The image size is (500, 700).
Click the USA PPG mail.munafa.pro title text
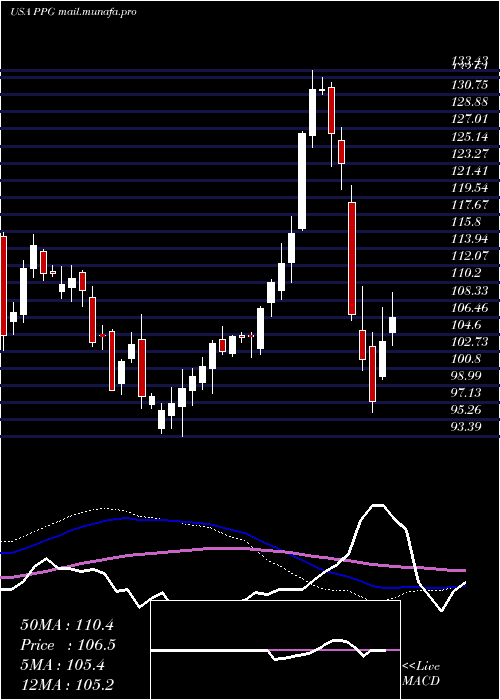click(x=73, y=12)
